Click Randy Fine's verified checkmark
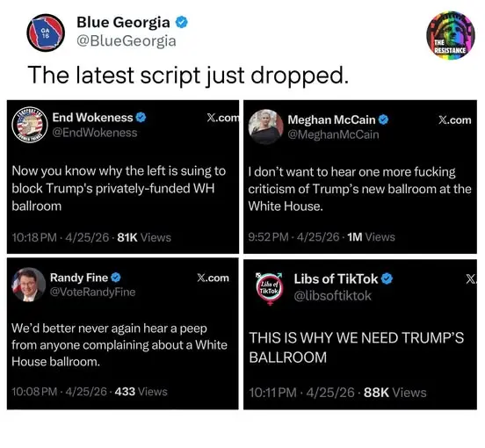The image size is (485, 448). (x=116, y=278)
